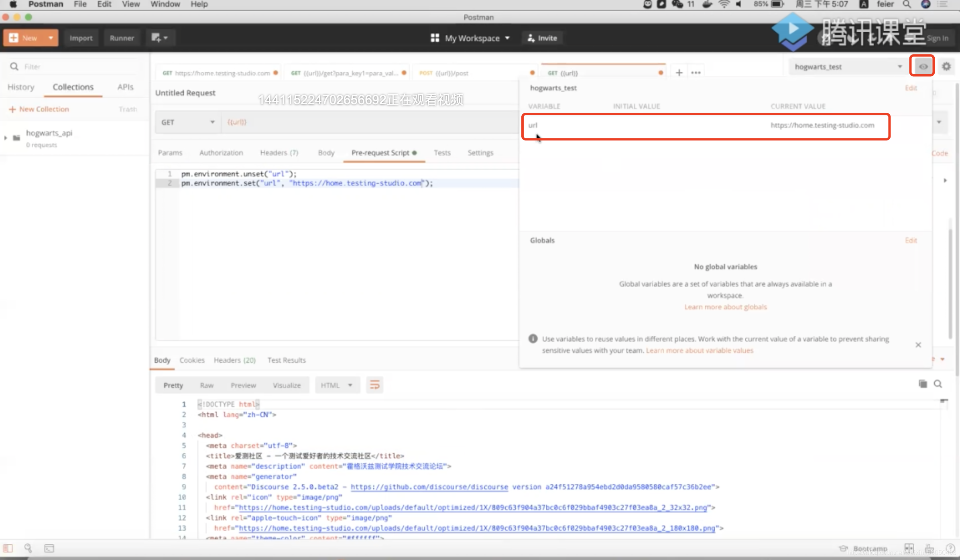Click the environment quick look eye icon
This screenshot has width=960, height=560.
pyautogui.click(x=923, y=66)
